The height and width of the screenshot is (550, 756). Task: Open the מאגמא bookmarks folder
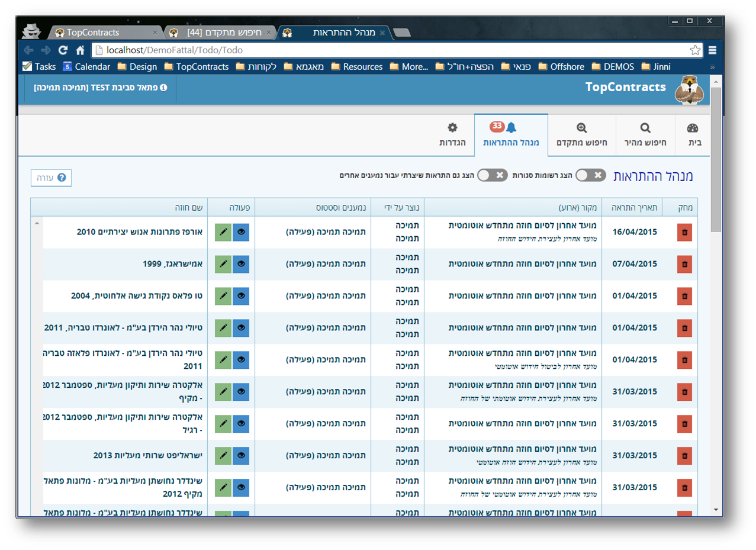(x=304, y=66)
